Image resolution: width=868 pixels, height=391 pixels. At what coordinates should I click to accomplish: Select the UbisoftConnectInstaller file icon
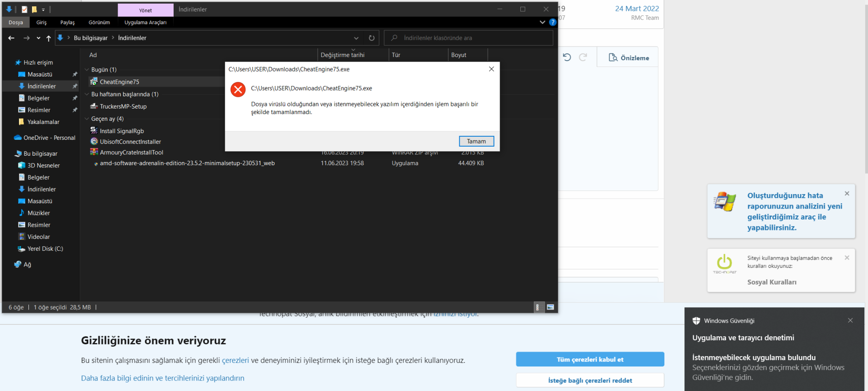coord(94,142)
